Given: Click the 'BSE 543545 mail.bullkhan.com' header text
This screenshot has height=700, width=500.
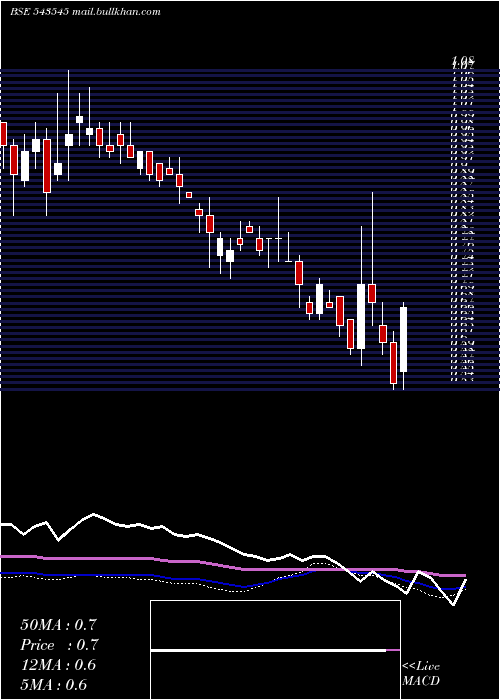Looking at the screenshot, I should pos(85,12).
